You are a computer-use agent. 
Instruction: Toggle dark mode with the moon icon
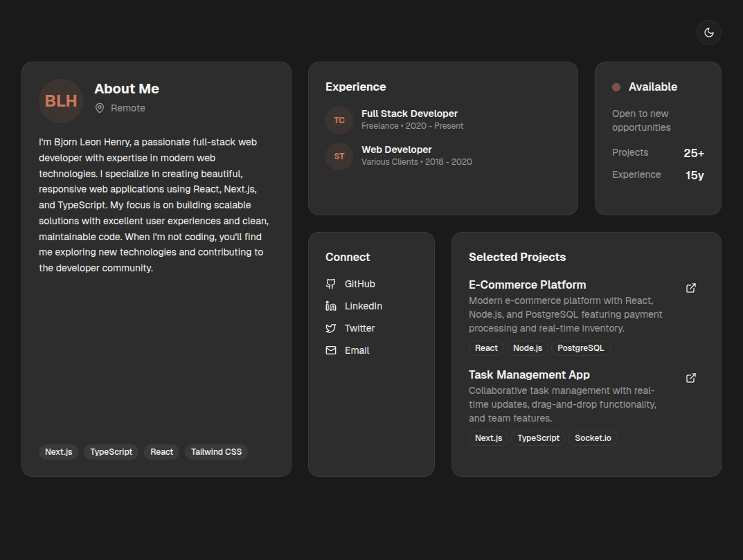click(x=708, y=33)
